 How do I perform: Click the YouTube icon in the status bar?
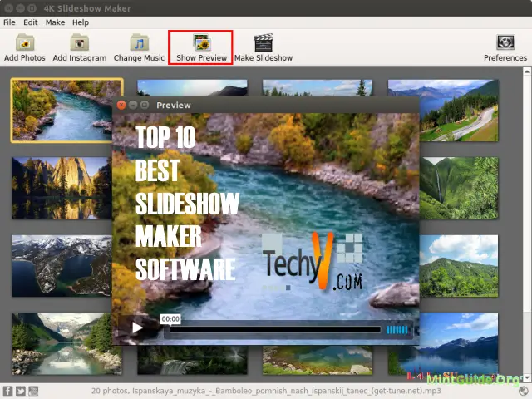(33, 391)
